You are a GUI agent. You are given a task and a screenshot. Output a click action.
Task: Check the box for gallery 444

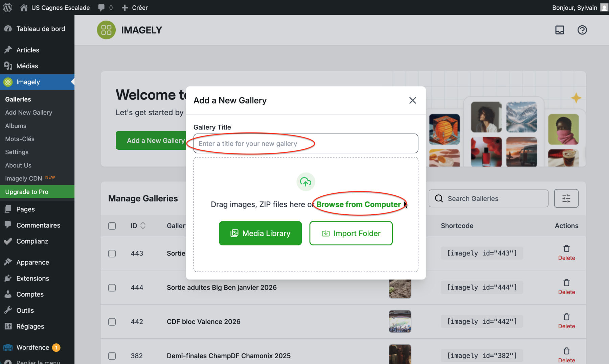[x=112, y=288]
